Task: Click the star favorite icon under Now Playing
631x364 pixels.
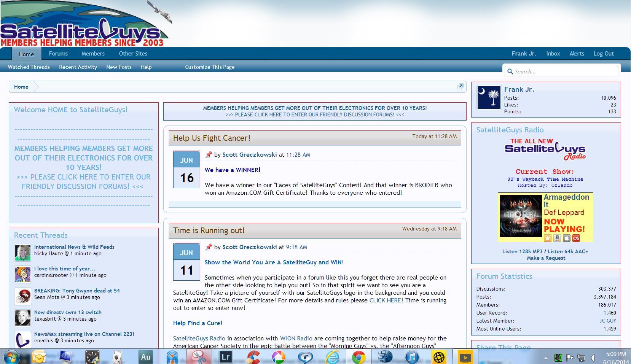Action: [548, 238]
